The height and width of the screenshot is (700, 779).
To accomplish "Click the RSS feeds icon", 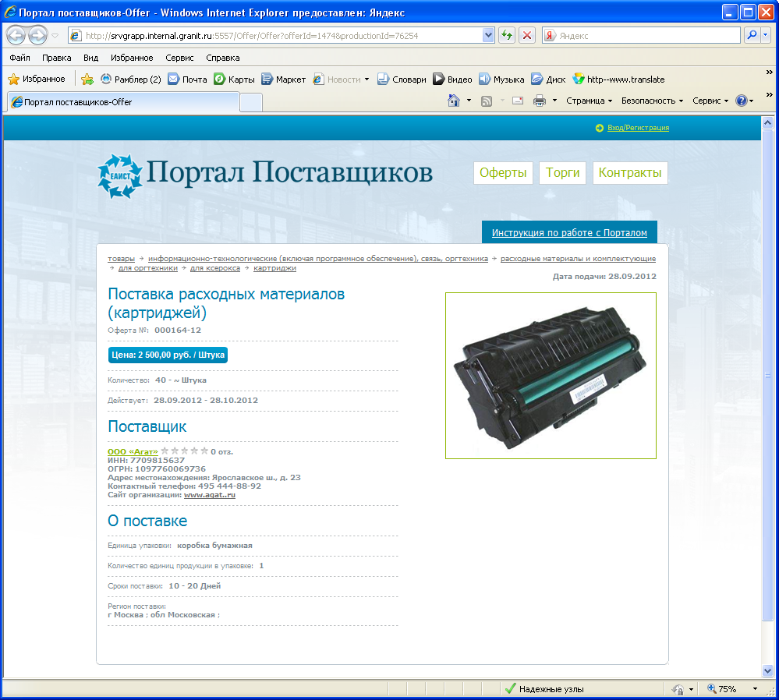I will pos(487,101).
